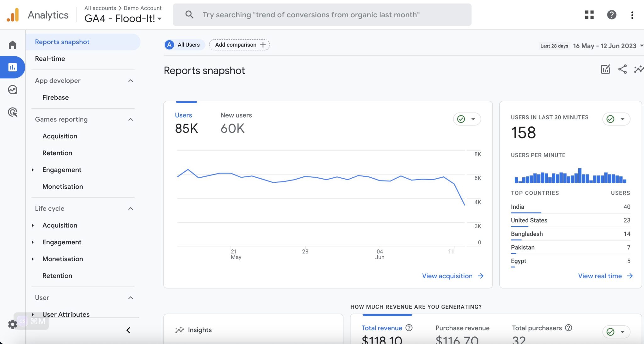This screenshot has height=344, width=644.
Task: Open Retention under Life cycle
Action: [x=57, y=276]
